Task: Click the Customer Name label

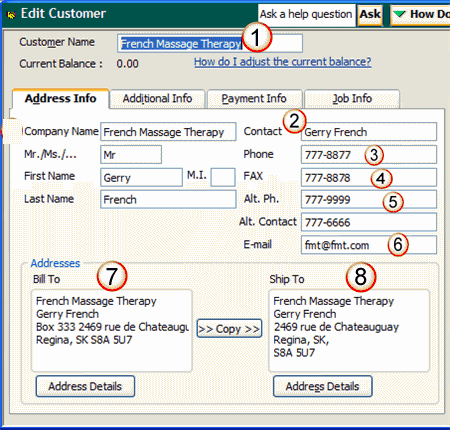Action: [x=57, y=42]
